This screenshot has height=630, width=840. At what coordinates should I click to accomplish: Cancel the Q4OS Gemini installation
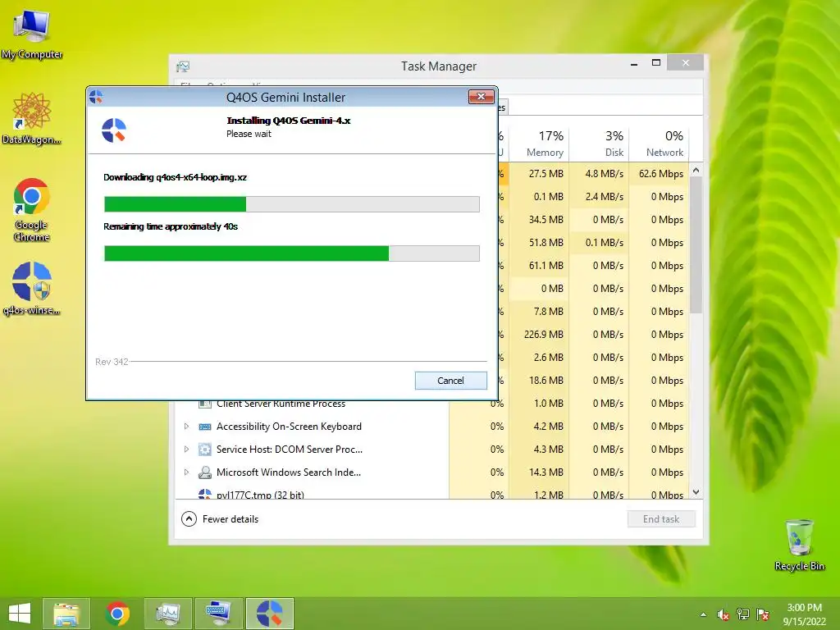tap(450, 381)
